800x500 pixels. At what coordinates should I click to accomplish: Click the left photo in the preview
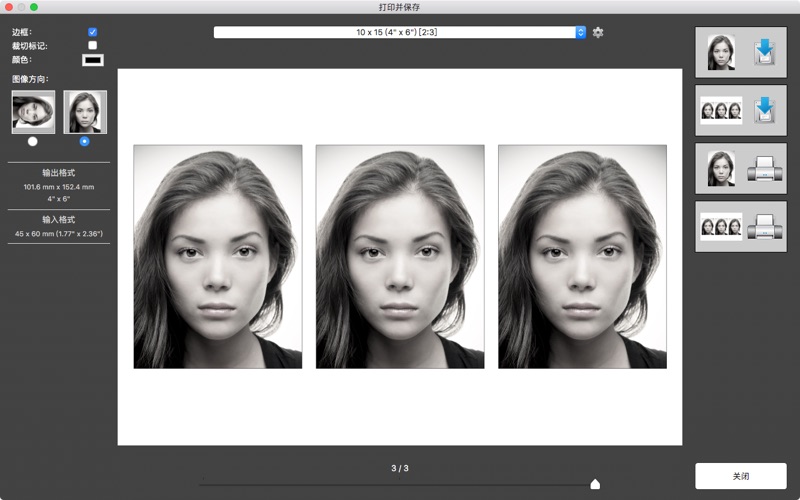(x=218, y=256)
